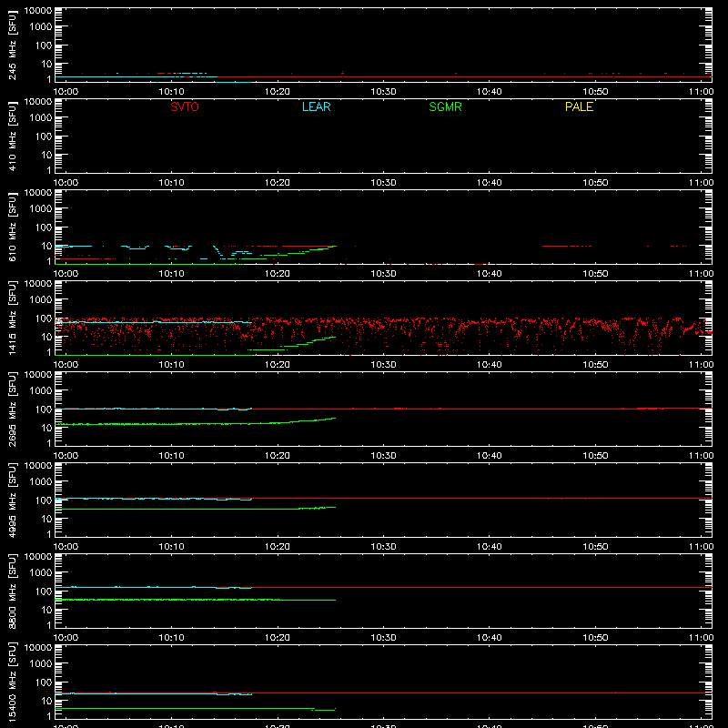Click the 10:30 time label of the 245 MHz panel
The image size is (728, 728).
(383, 92)
